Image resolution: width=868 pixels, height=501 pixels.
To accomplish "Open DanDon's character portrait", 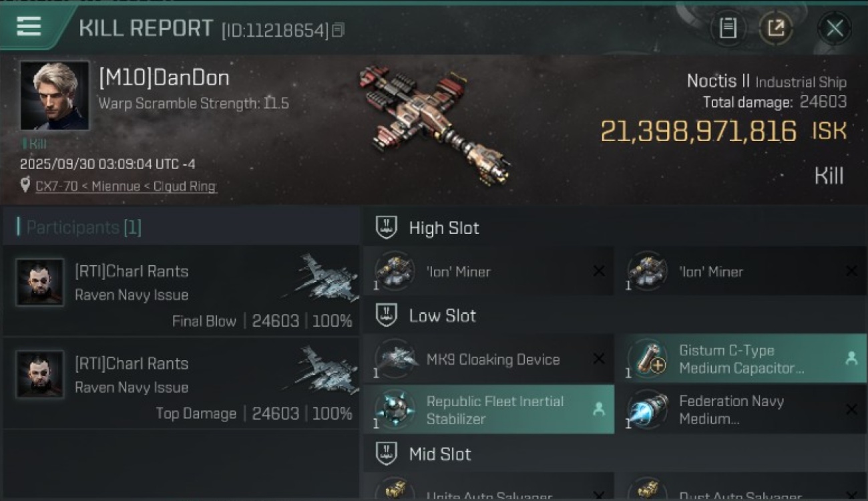I will (x=55, y=96).
